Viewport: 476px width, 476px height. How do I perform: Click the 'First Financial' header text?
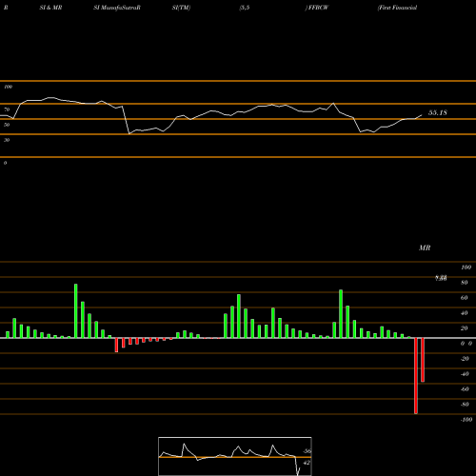pos(397,8)
